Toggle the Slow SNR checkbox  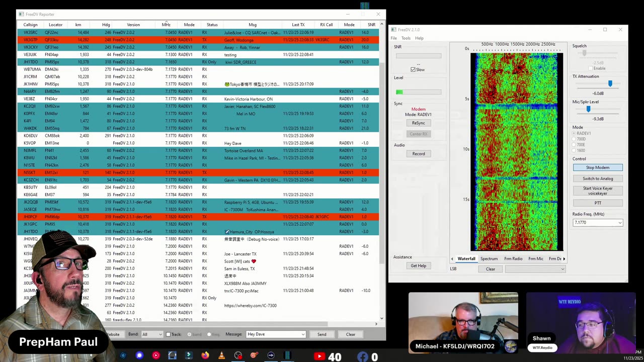413,69
